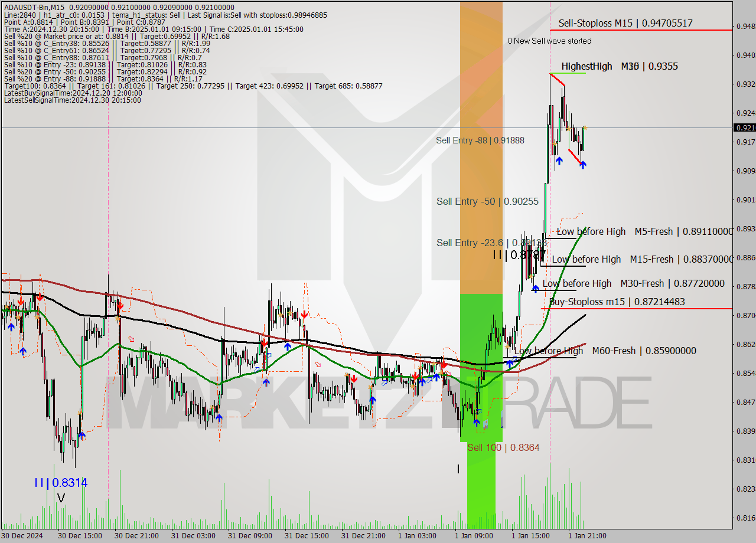Click Low before High M60-Fresh label
Screen dimensions: 756x543
coord(605,351)
